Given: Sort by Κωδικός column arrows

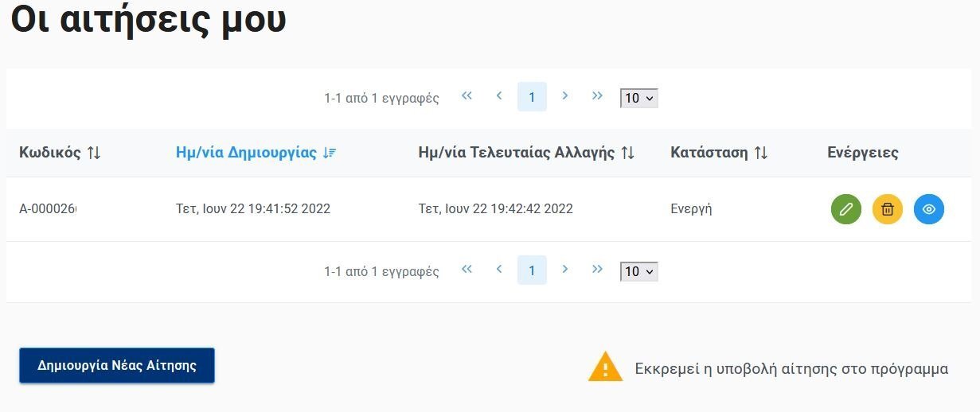Looking at the screenshot, I should click(x=94, y=153).
